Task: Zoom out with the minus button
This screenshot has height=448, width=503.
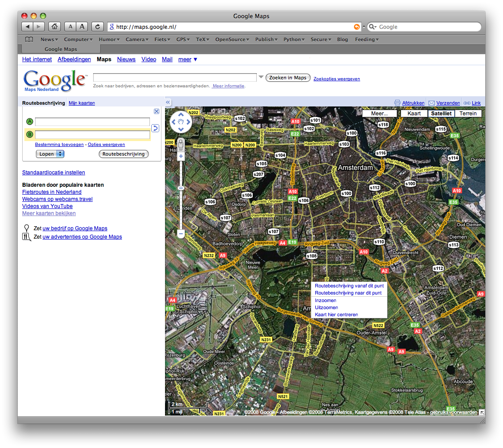Action: coord(181,234)
